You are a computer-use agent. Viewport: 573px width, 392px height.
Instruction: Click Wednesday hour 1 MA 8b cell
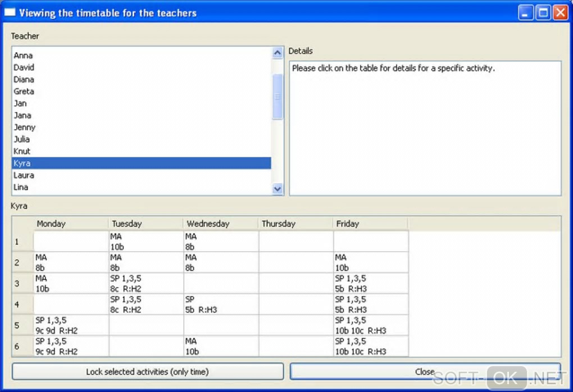(x=221, y=241)
